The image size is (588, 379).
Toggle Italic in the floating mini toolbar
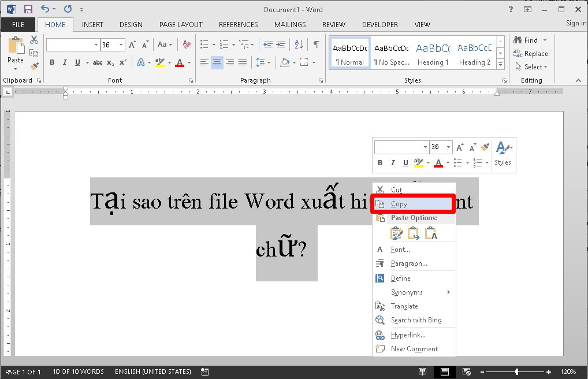click(393, 163)
